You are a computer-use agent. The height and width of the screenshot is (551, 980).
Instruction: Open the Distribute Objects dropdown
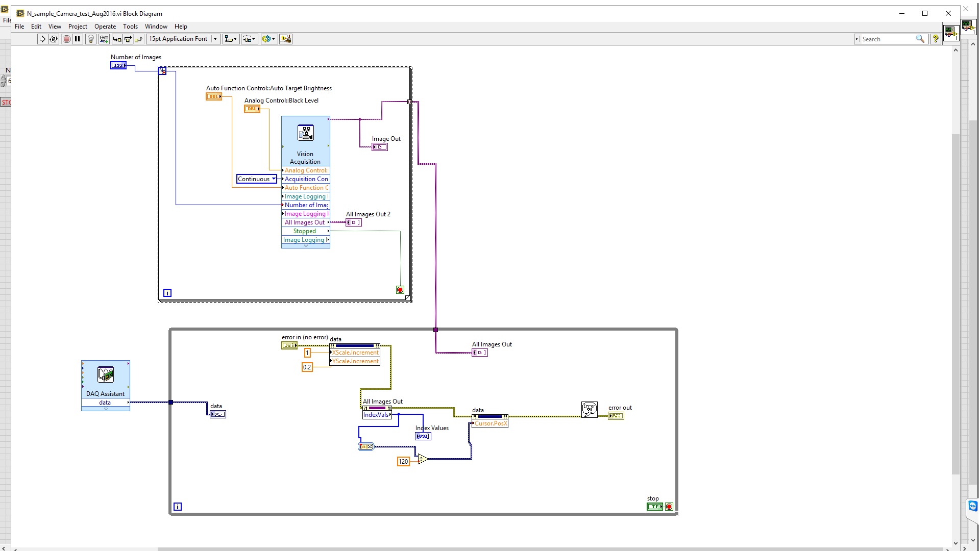pos(250,39)
